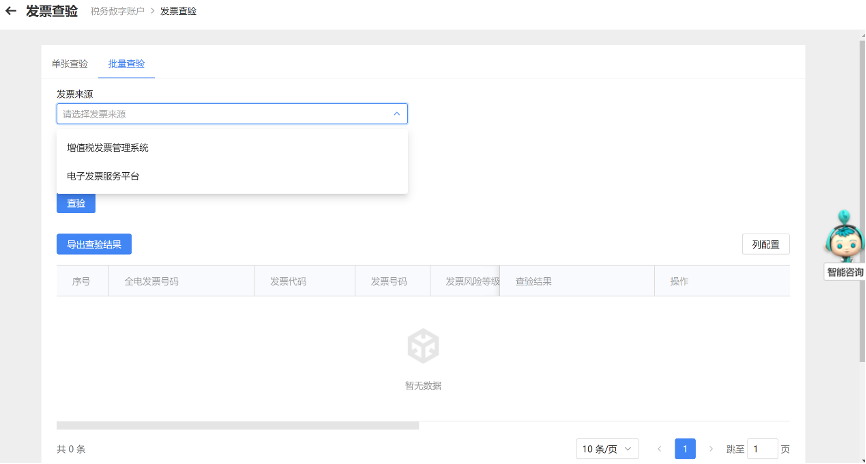Click page number 1 button
The width and height of the screenshot is (866, 464).
[x=685, y=449]
